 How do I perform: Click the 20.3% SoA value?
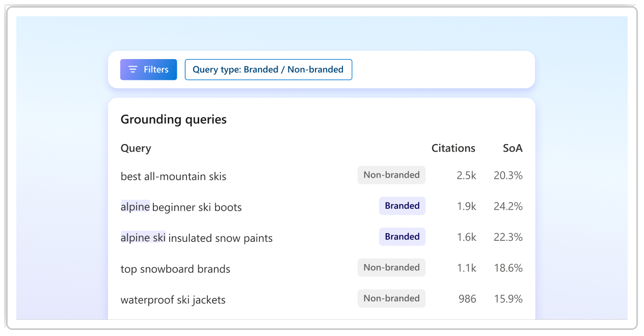(508, 176)
